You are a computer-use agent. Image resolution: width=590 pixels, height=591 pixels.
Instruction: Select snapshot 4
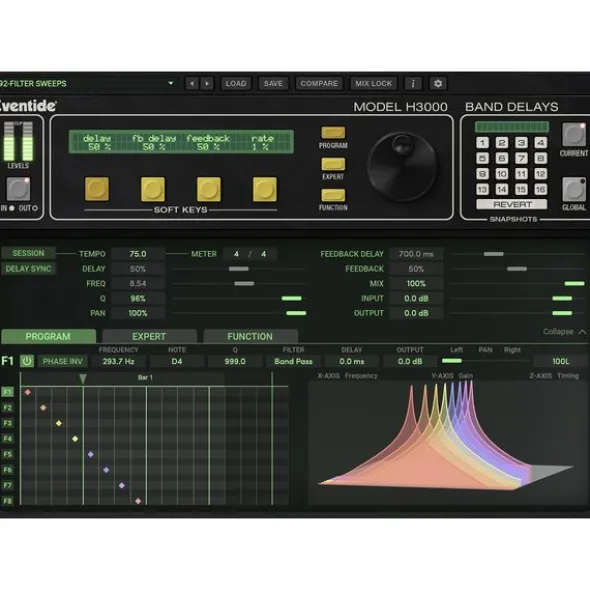(x=541, y=142)
